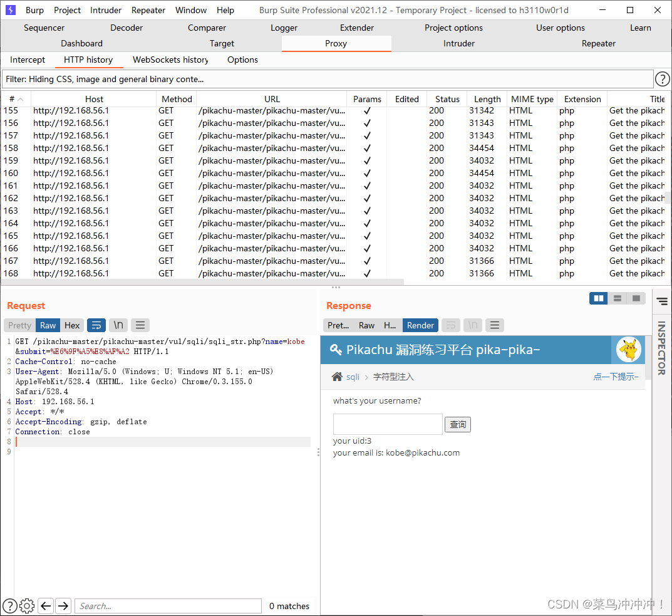The height and width of the screenshot is (616, 672).
Task: Open the filter help question mark icon
Action: click(x=662, y=79)
